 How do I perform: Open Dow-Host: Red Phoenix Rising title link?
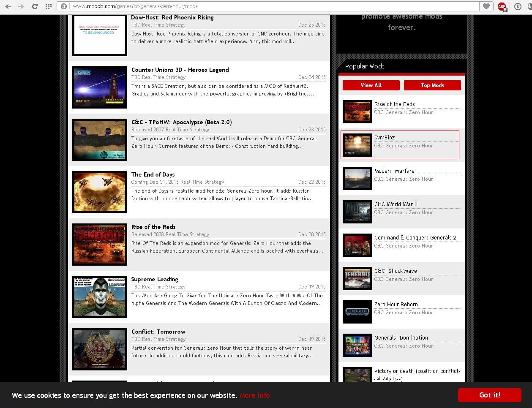coord(172,17)
